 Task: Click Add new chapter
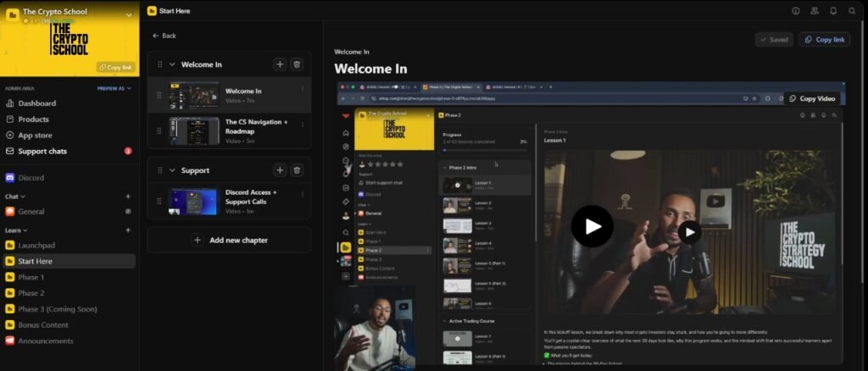tap(230, 241)
